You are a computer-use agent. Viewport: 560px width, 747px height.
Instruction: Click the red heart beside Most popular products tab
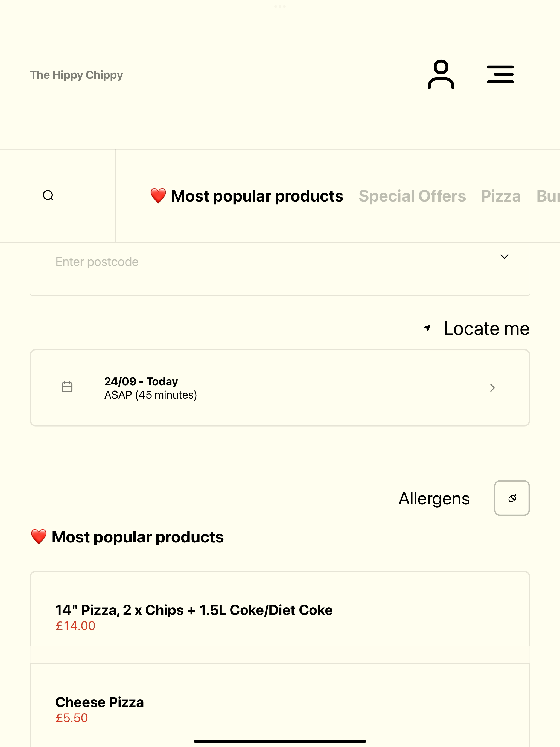(158, 196)
